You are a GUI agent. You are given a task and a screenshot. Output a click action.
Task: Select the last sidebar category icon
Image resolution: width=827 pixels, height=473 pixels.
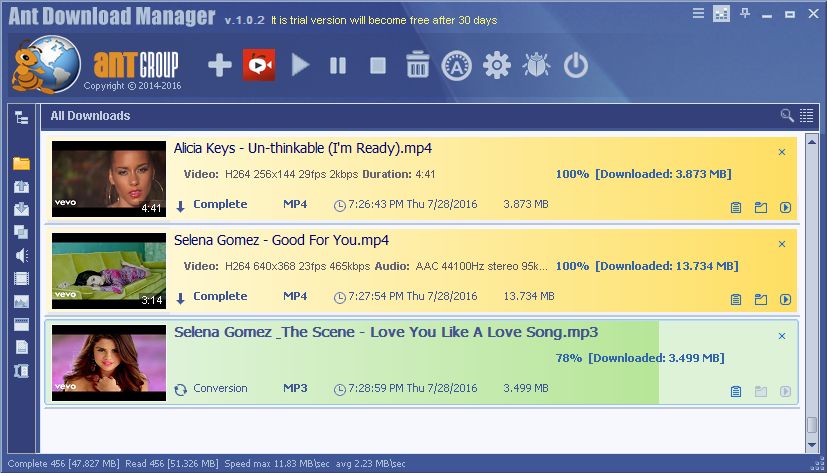pyautogui.click(x=22, y=371)
